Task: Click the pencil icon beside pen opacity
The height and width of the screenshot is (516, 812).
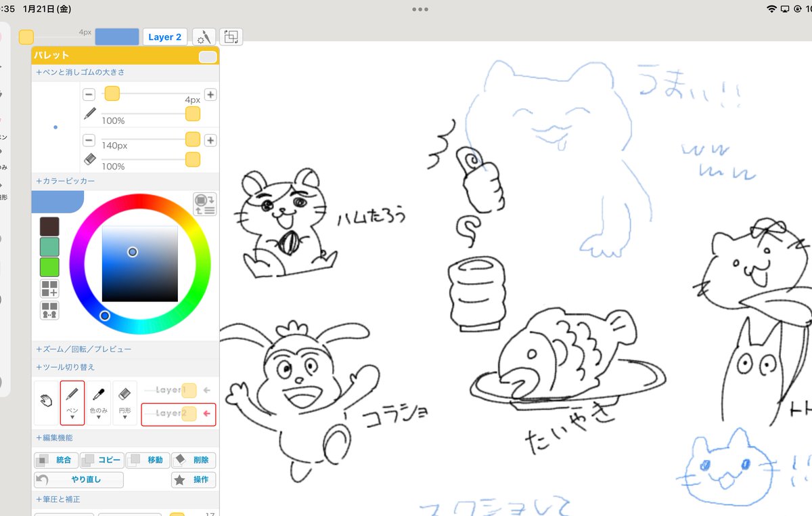Action: (90, 113)
